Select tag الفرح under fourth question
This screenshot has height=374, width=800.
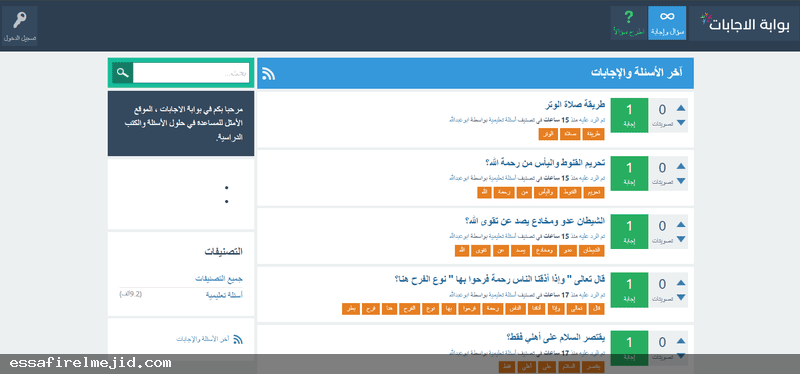click(x=410, y=309)
